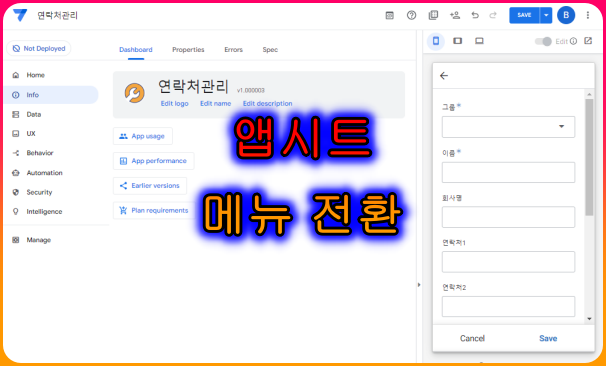Open the table preview icon in top bar

390,15
